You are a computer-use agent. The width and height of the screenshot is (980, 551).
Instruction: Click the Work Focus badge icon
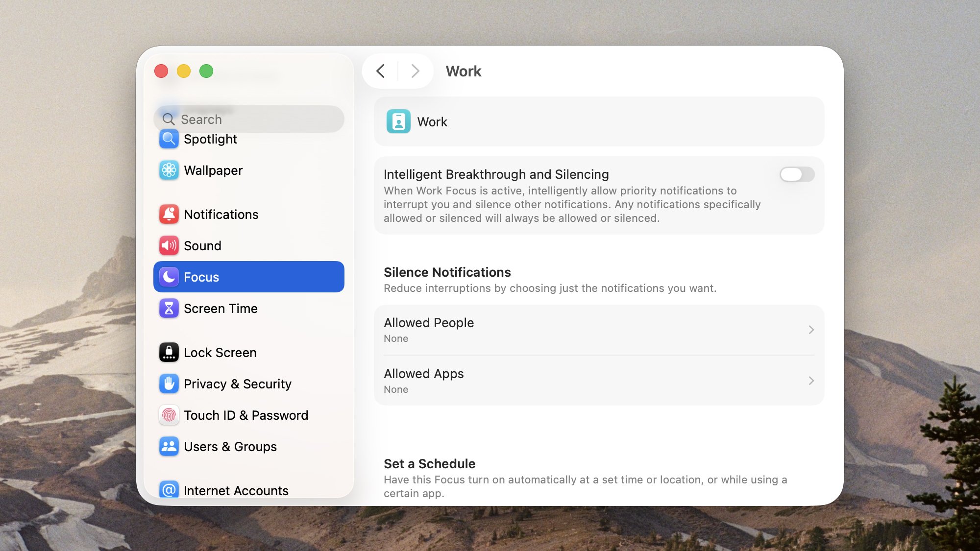click(x=398, y=121)
